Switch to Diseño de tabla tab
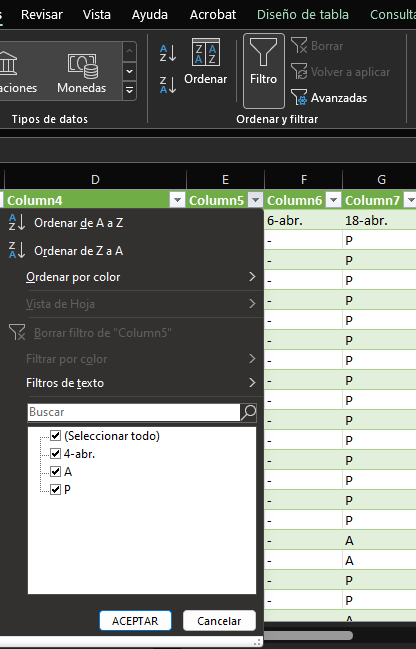416x649 pixels. (303, 14)
